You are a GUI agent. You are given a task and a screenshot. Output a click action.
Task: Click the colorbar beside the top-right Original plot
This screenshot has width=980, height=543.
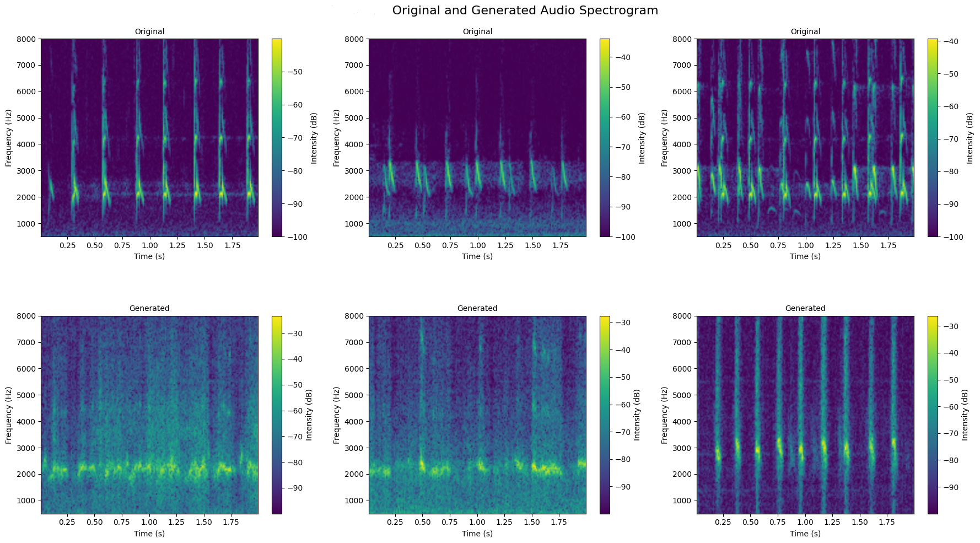(933, 138)
